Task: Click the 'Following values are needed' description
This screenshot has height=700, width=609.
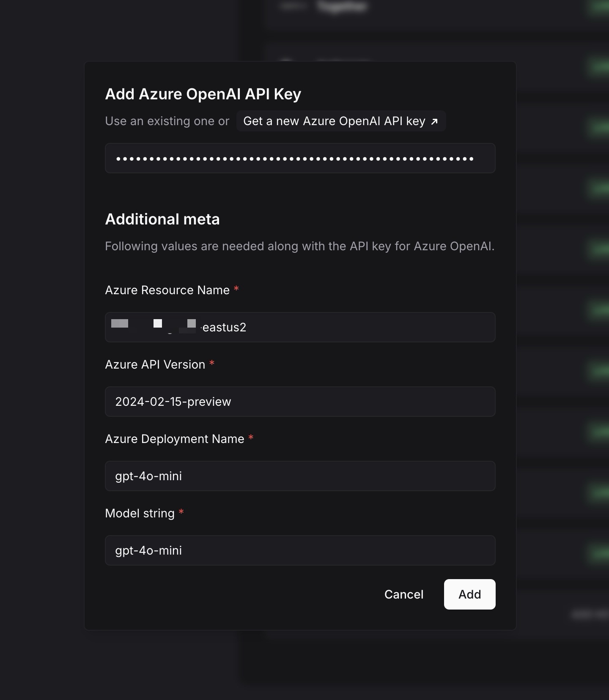Action: (x=300, y=246)
